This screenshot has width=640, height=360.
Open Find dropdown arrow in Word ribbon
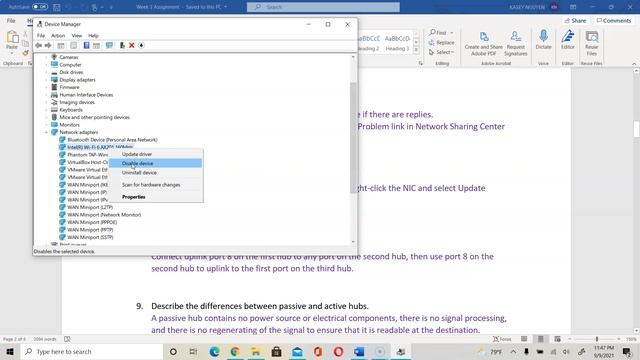tap(452, 33)
